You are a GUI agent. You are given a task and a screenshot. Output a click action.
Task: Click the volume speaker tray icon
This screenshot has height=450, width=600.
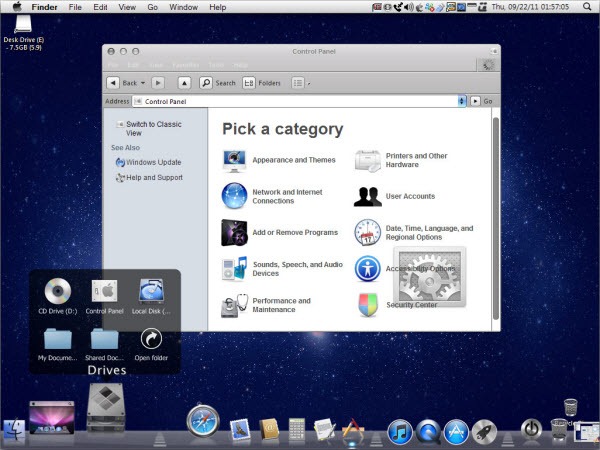pyautogui.click(x=409, y=7)
